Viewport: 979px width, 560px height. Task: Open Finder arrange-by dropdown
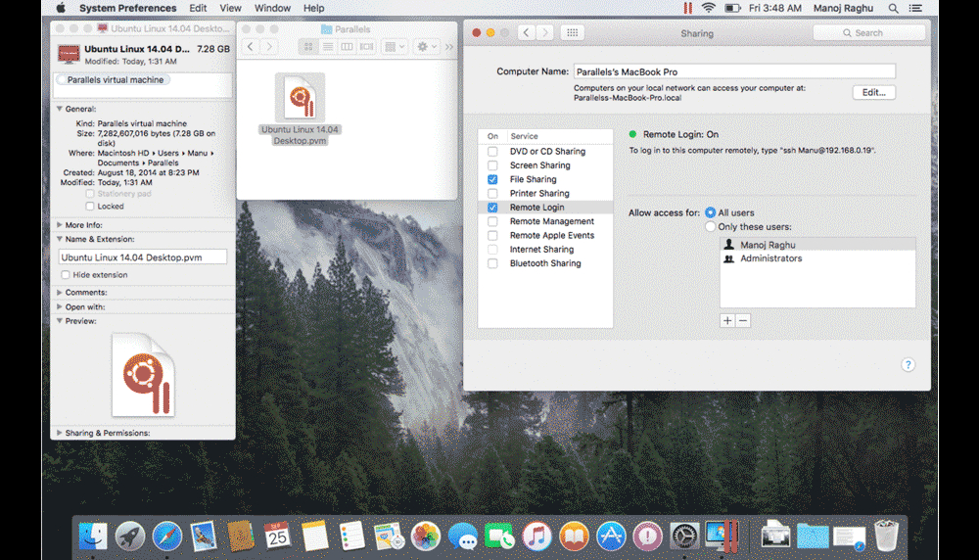click(395, 47)
